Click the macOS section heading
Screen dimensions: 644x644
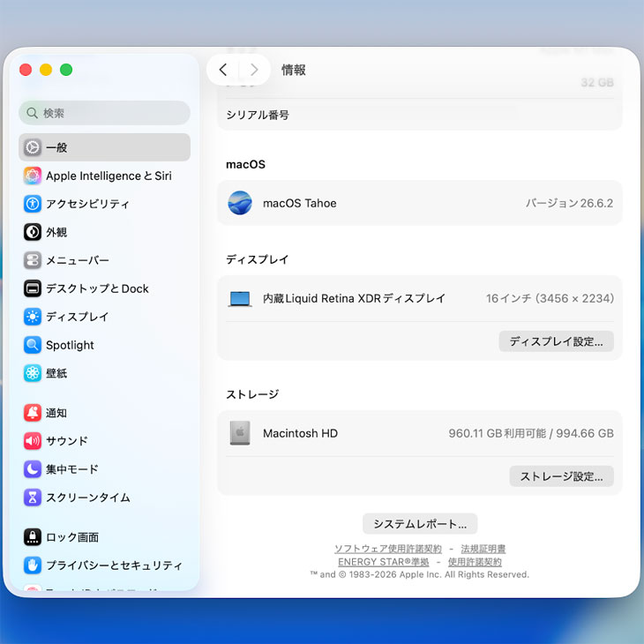click(245, 164)
